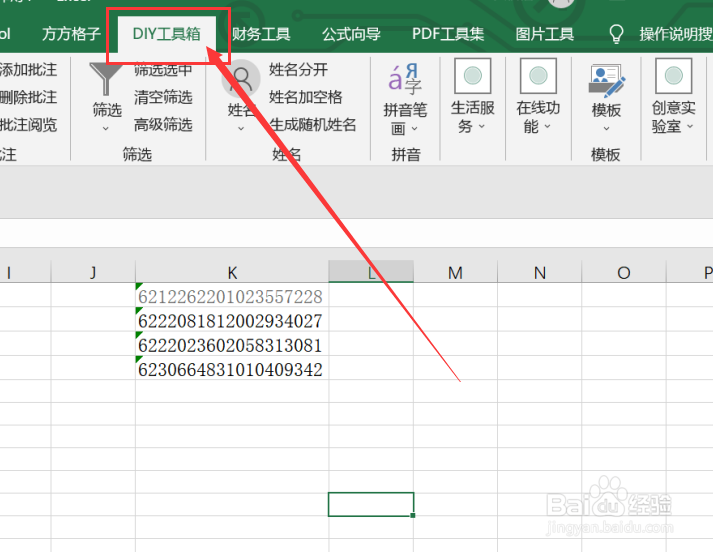The height and width of the screenshot is (552, 713).
Task: Select cell containing 6222081812002934027
Action: pyautogui.click(x=232, y=320)
